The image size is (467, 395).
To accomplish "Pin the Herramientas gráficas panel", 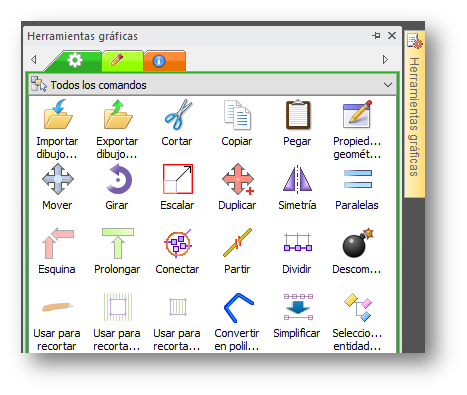I will (x=376, y=35).
